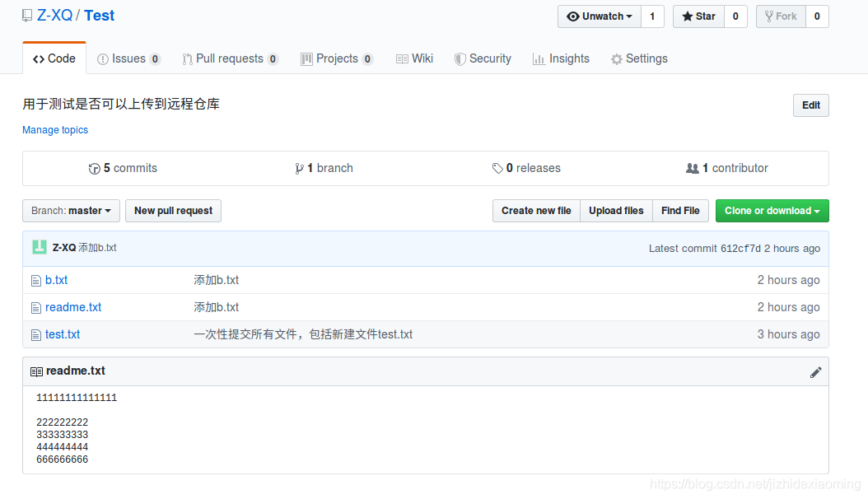The height and width of the screenshot is (499, 868).
Task: Open the b.txt file
Action: click(57, 281)
